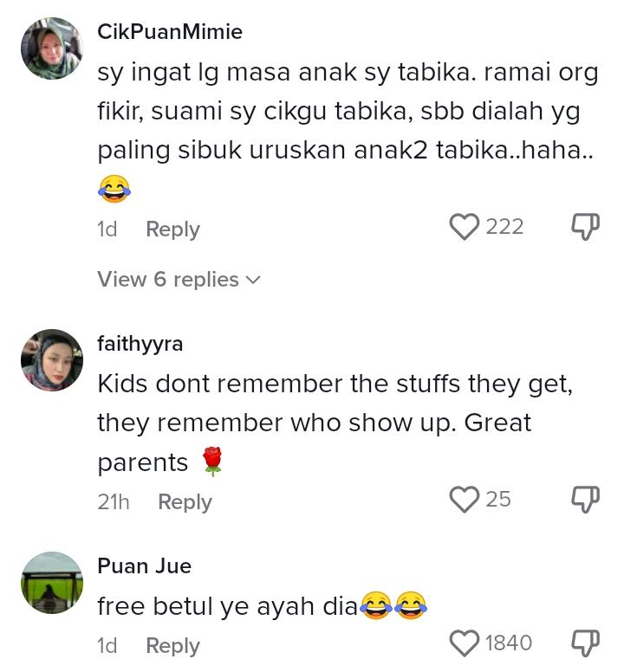Like CikPuanMimie's comment with heart icon
The width and height of the screenshot is (624, 672).
(x=464, y=227)
